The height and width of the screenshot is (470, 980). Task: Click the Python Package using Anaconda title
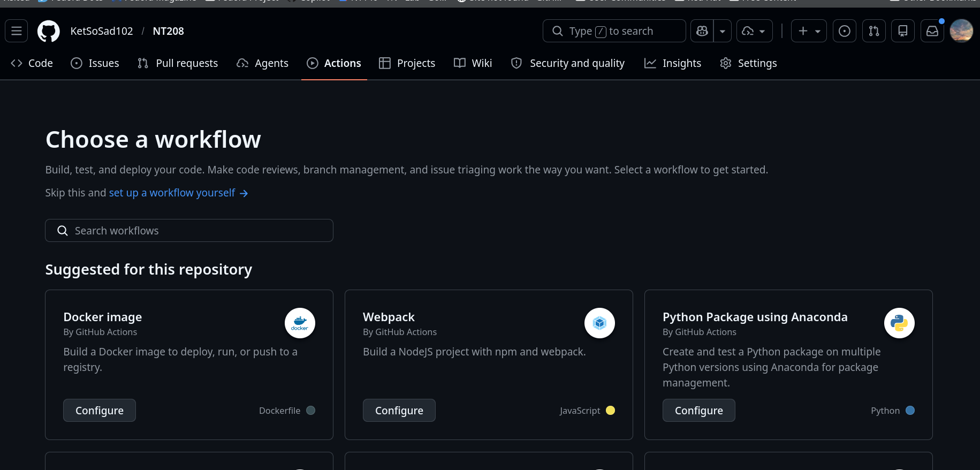[755, 317]
